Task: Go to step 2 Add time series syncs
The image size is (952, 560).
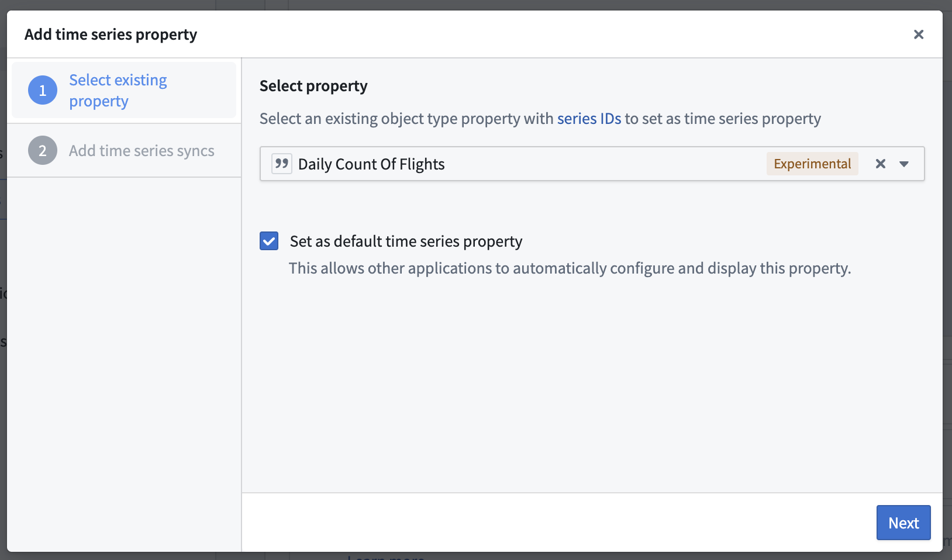Action: [x=124, y=151]
